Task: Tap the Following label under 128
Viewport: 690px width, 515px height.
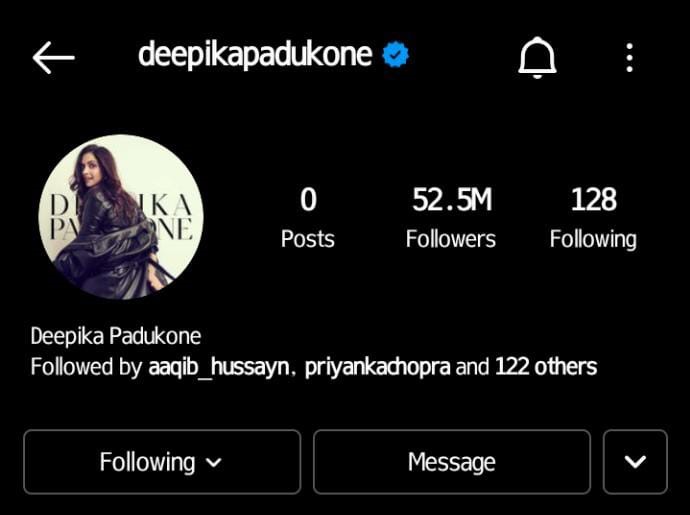Action: [x=593, y=240]
